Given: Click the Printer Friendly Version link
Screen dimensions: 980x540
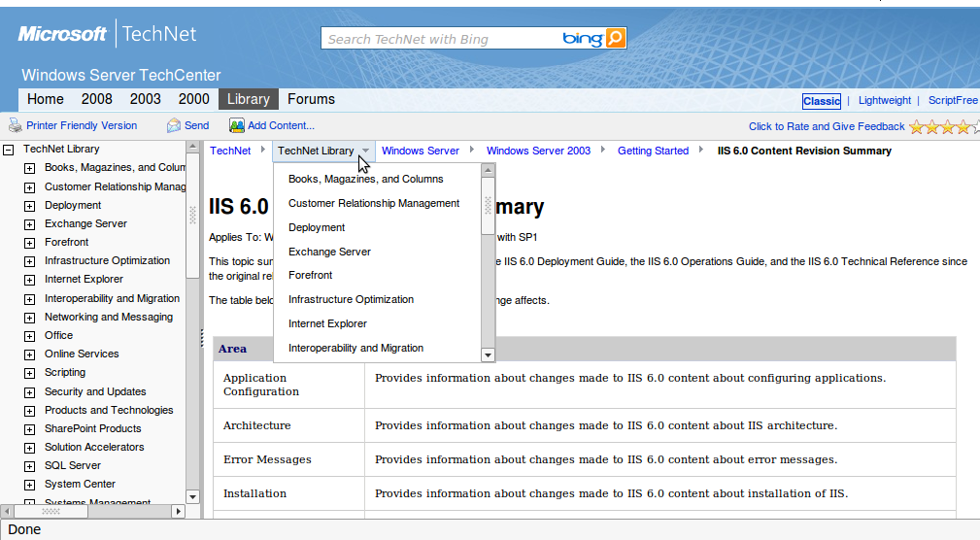Looking at the screenshot, I should click(82, 125).
